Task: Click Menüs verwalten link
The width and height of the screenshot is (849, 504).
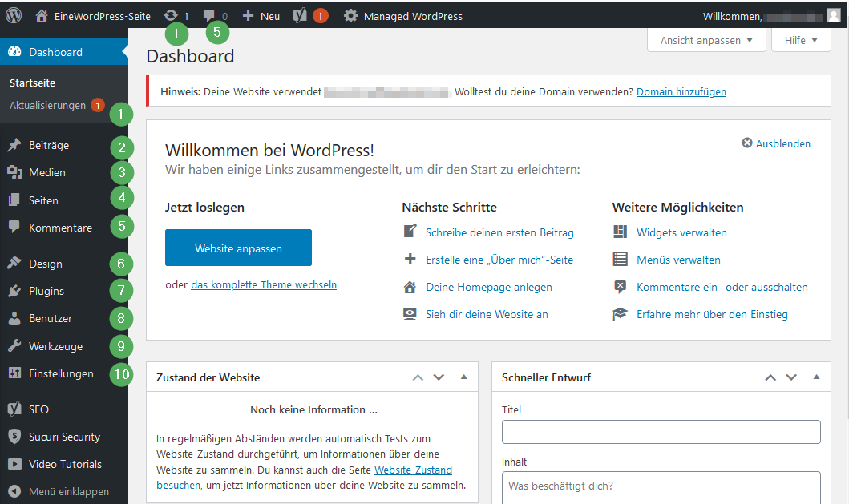Action: tap(678, 260)
